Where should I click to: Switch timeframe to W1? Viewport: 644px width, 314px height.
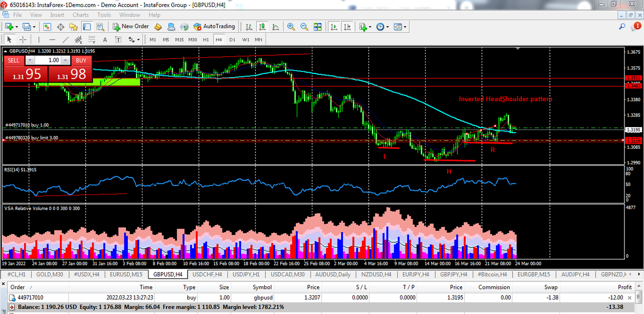point(246,39)
